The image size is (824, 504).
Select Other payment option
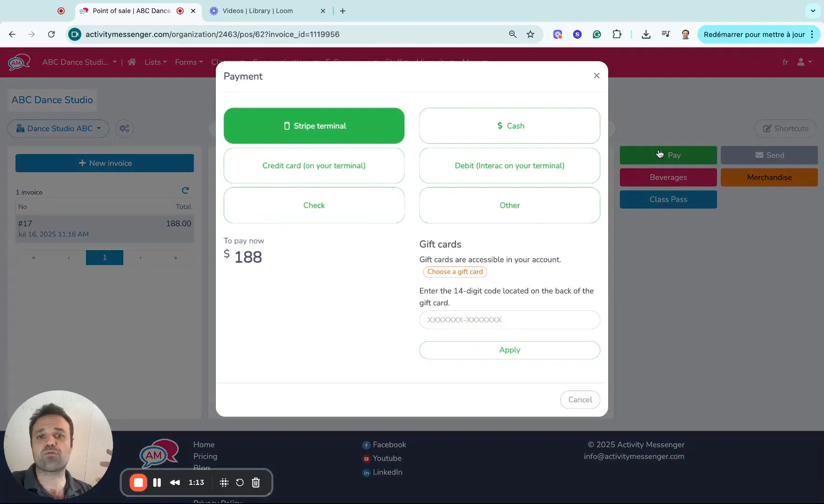pos(510,205)
